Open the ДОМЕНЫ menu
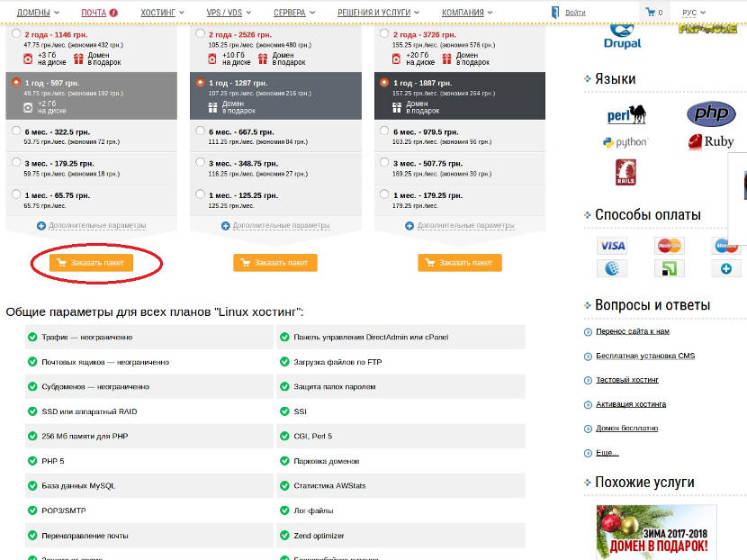747x560 pixels. tap(38, 13)
